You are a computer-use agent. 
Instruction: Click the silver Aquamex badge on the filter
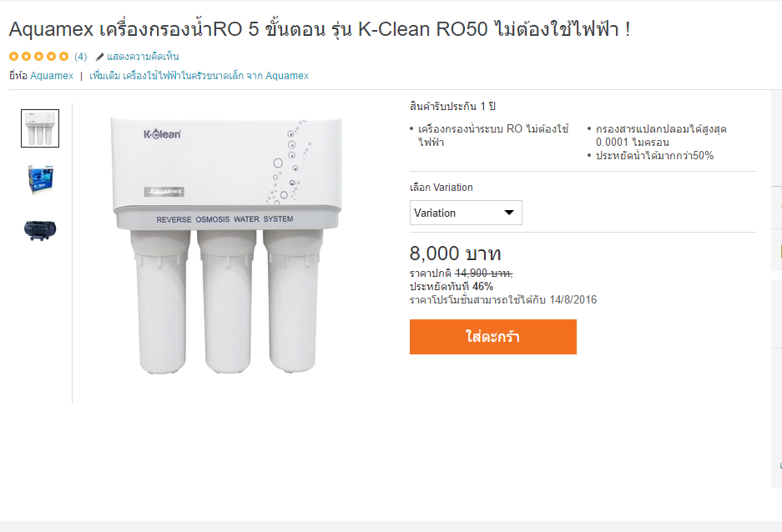(164, 191)
